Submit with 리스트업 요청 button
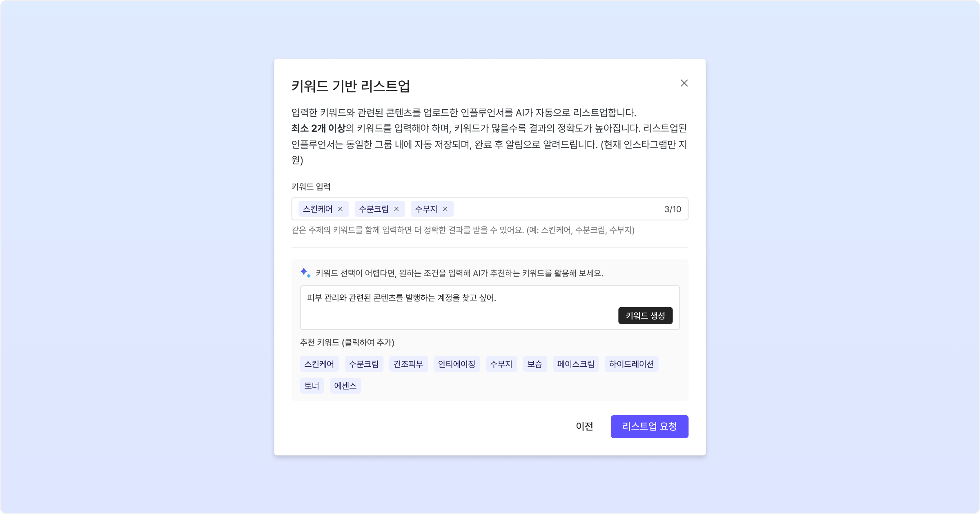The image size is (980, 514). (x=649, y=427)
